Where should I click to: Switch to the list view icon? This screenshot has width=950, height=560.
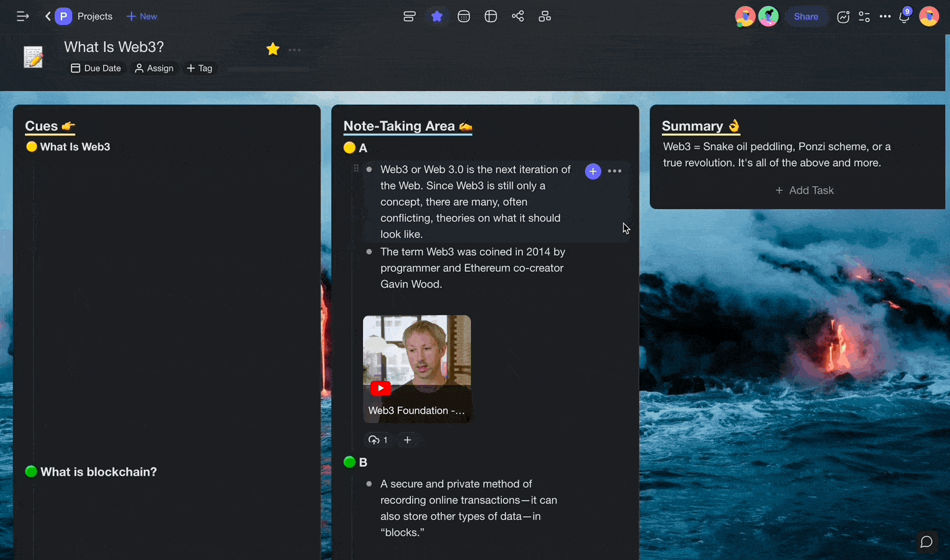[x=410, y=16]
